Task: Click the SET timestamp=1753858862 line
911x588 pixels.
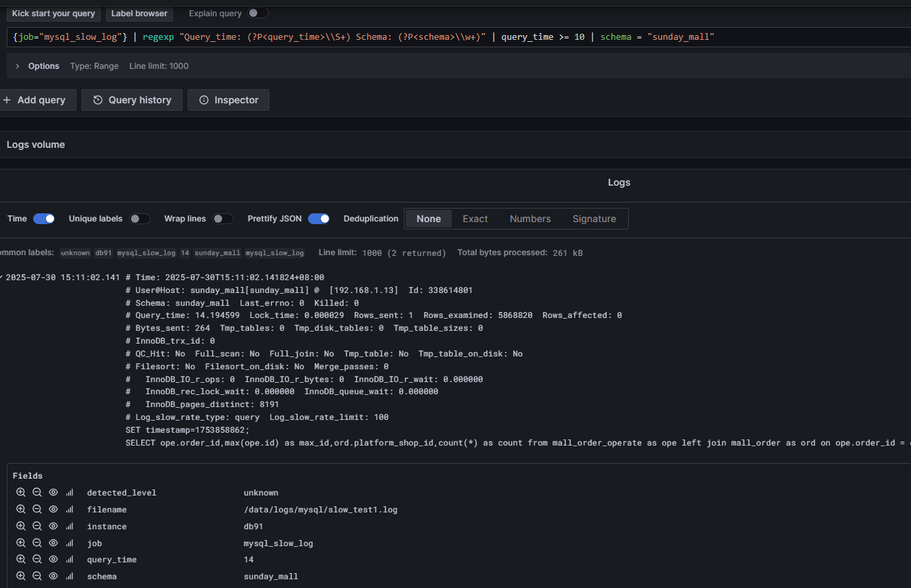Action: coord(188,430)
